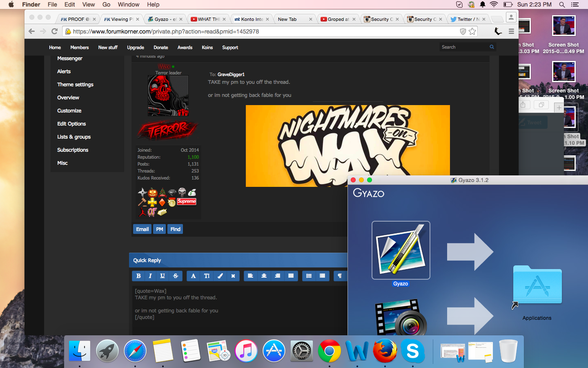Click the paragraph mark editor icon

340,276
